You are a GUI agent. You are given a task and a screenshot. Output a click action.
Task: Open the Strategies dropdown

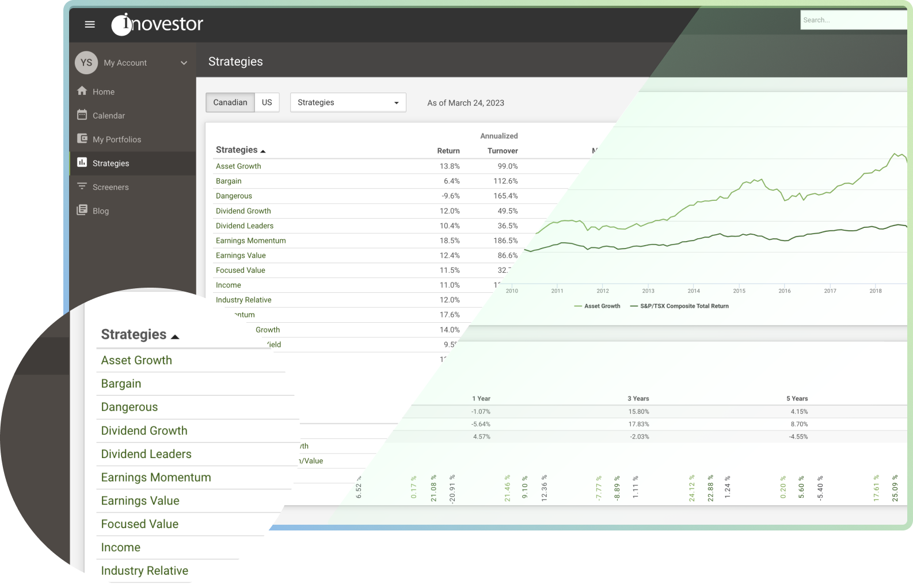click(x=348, y=102)
